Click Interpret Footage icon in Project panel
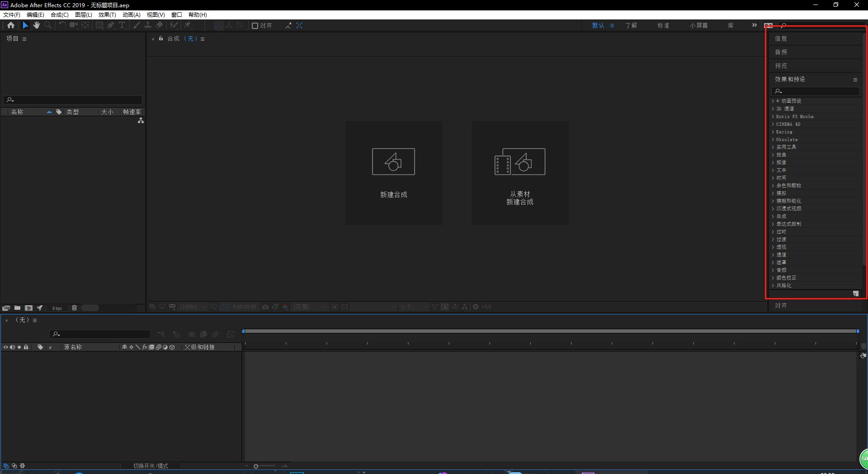Image resolution: width=868 pixels, height=474 pixels. (x=6, y=308)
